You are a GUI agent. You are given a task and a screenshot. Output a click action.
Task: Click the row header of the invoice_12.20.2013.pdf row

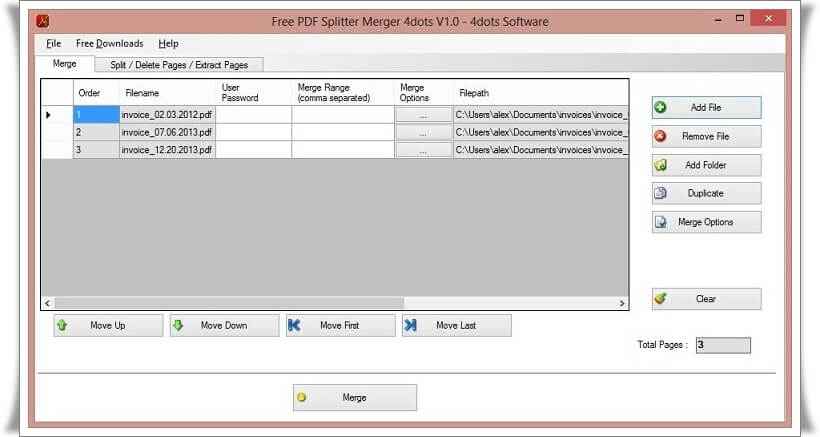point(57,150)
